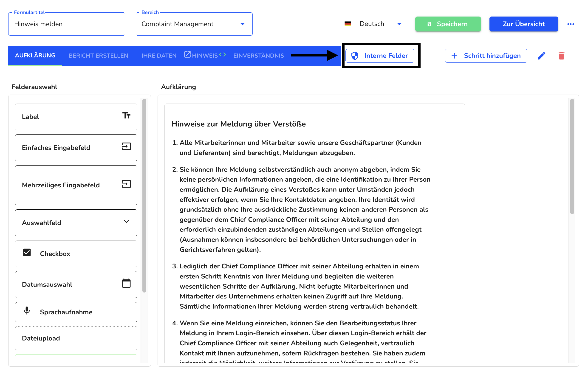Switch to the Aufklärung tab

(x=35, y=56)
